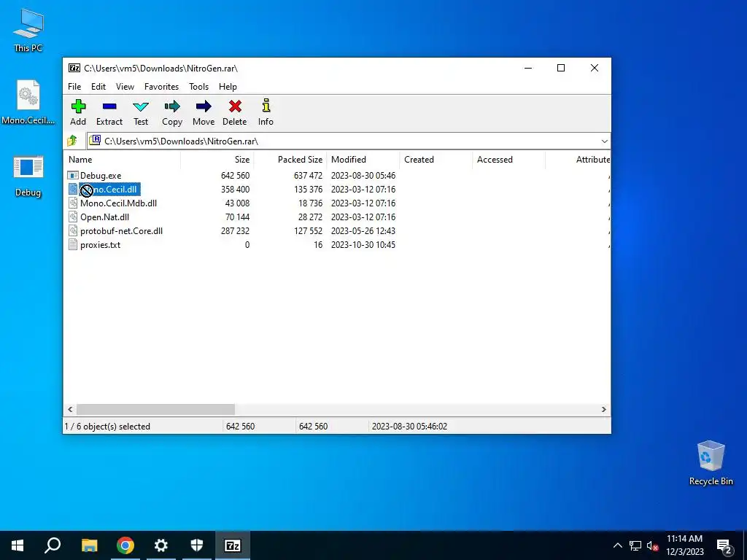The image size is (747, 560).
Task: Click the highlighted Mono.Cecil.dll row name
Action: coord(109,190)
